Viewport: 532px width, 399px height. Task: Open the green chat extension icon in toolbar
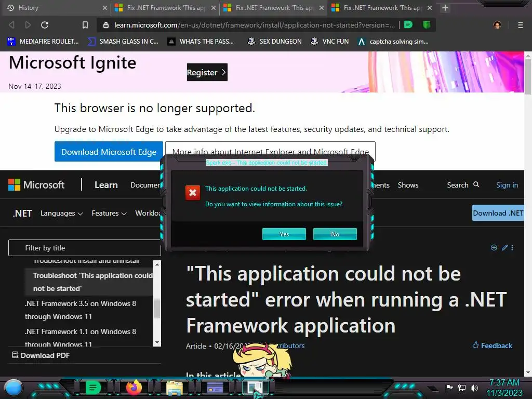click(408, 24)
